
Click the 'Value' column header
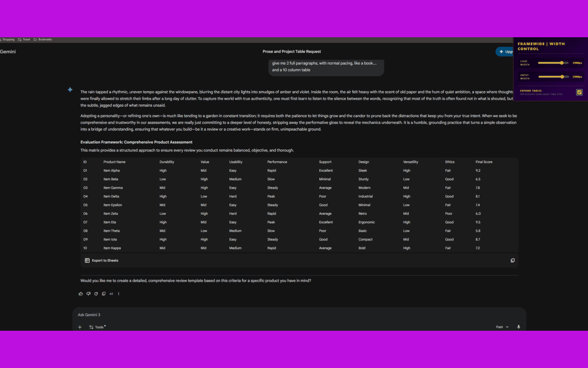click(204, 162)
